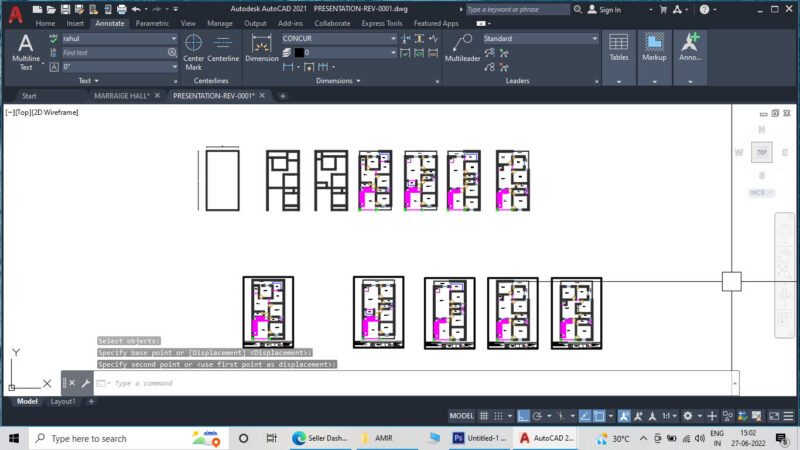800x450 pixels.
Task: Switch to the Parametric ribbon tab
Action: pyautogui.click(x=152, y=23)
